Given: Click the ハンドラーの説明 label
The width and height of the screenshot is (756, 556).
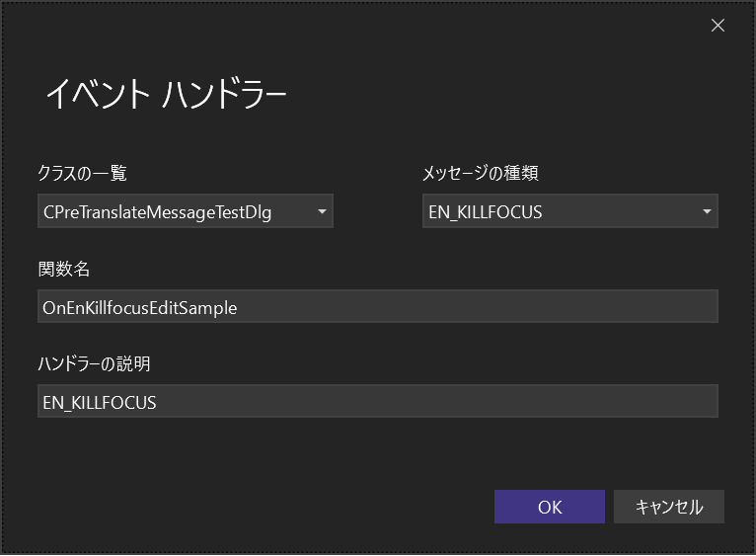Looking at the screenshot, I should pyautogui.click(x=94, y=364).
